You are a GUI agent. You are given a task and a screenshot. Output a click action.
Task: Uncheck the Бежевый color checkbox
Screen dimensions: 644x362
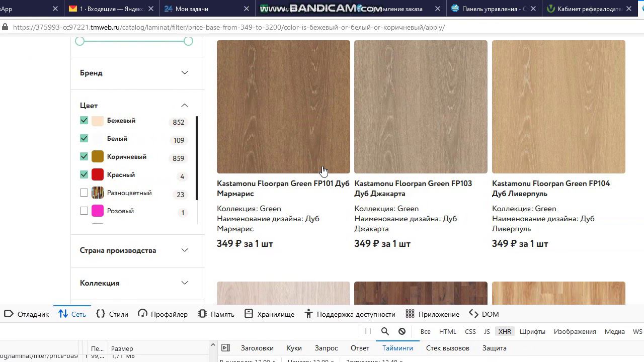(84, 121)
